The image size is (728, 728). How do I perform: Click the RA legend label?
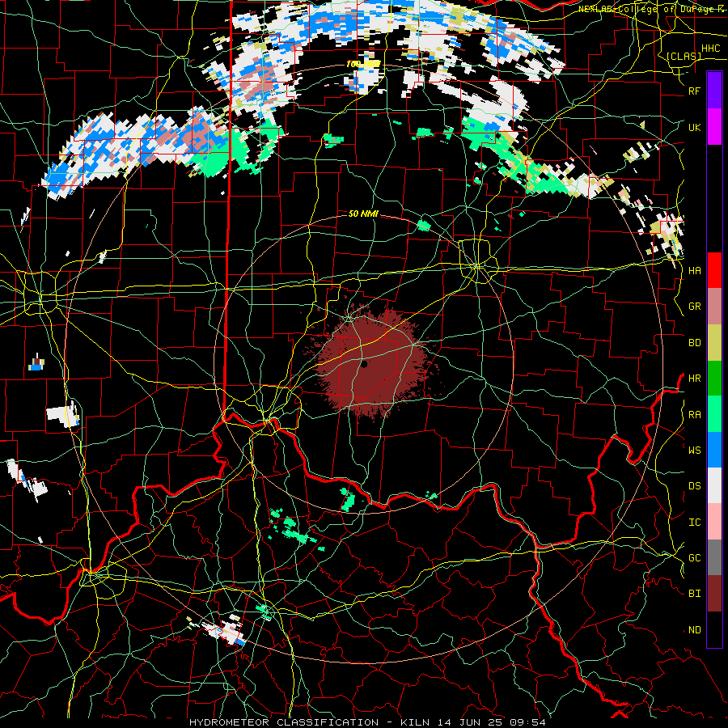[x=695, y=415]
